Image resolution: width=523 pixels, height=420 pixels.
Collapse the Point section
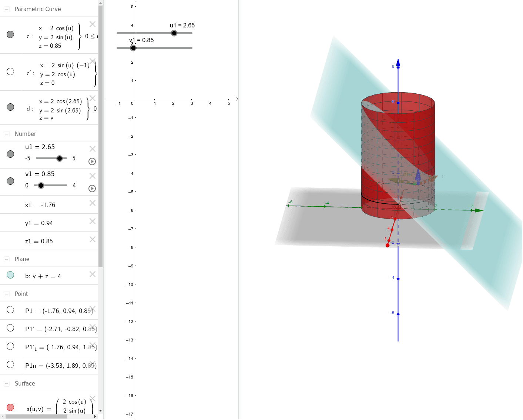(x=7, y=294)
